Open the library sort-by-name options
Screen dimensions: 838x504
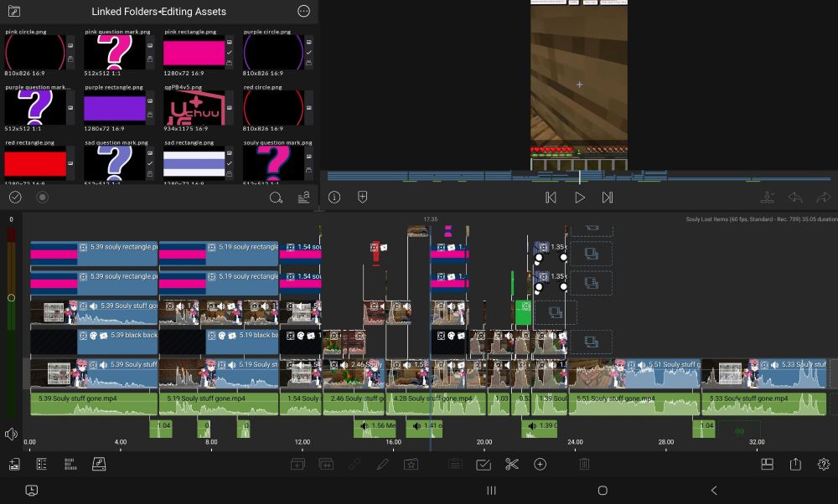303,198
